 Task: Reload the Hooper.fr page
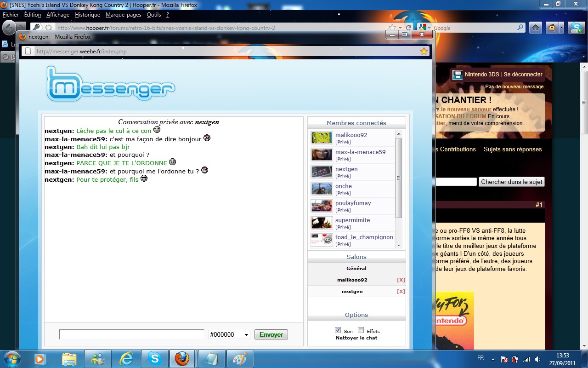tap(409, 28)
